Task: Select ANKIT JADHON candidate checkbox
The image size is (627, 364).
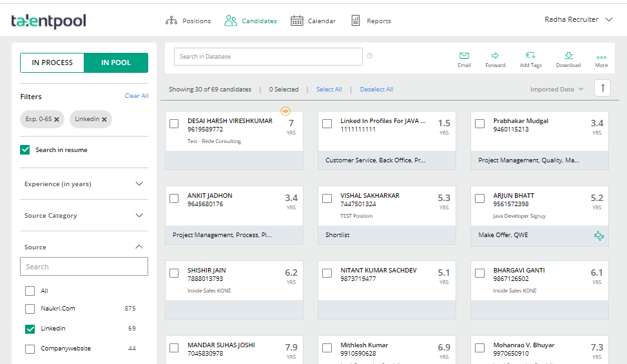Action: pos(174,198)
